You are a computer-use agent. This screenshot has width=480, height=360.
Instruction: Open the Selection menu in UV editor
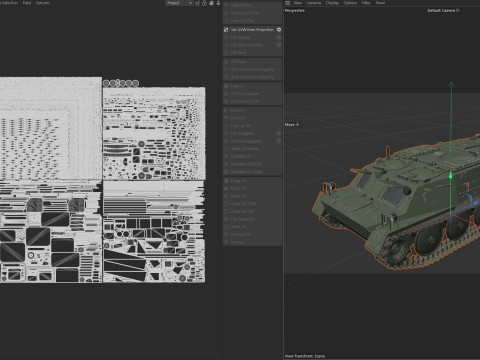[9, 3]
